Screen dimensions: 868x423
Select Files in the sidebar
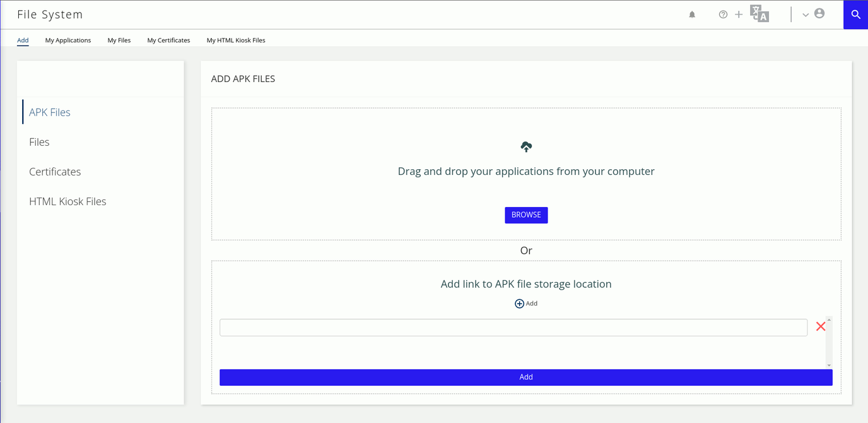pyautogui.click(x=39, y=142)
